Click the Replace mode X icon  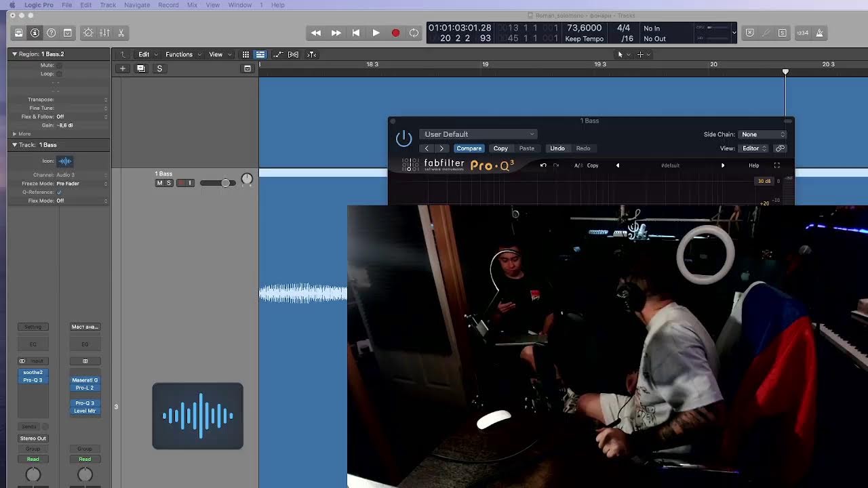point(749,33)
